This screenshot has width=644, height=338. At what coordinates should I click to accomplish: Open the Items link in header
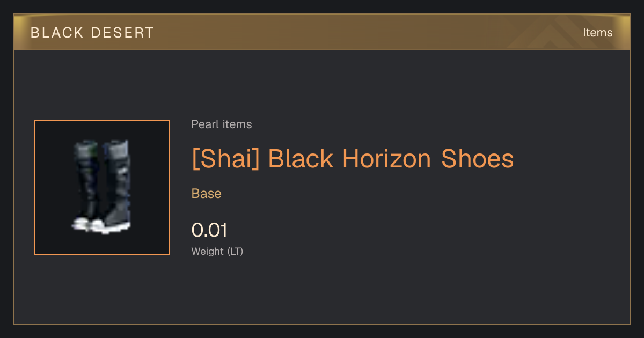tap(597, 33)
